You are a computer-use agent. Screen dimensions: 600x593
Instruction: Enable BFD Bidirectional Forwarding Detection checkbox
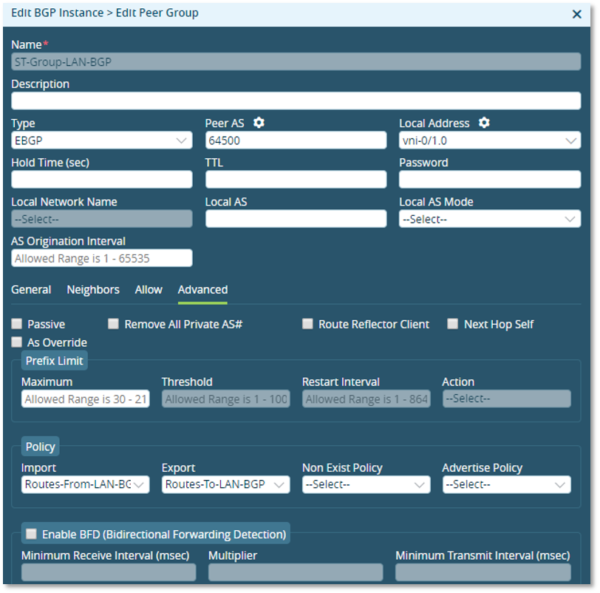pyautogui.click(x=31, y=534)
